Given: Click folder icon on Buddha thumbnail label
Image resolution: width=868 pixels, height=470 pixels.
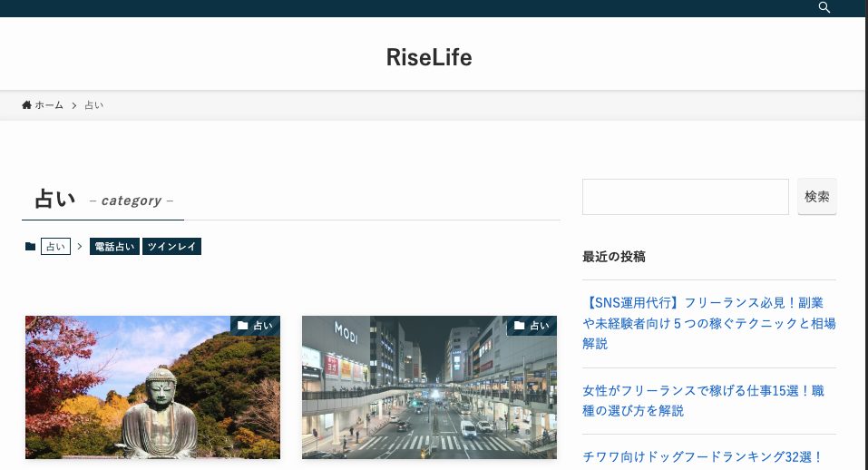Looking at the screenshot, I should [242, 326].
